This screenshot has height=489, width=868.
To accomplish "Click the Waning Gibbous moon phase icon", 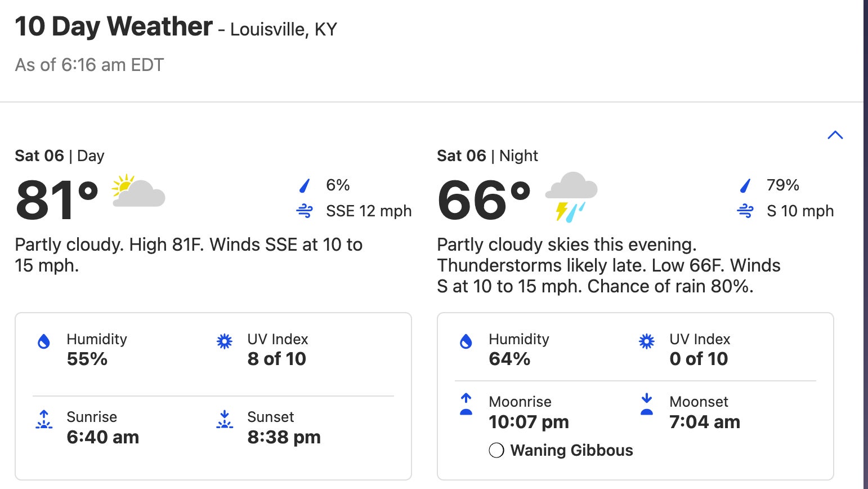I will [496, 451].
